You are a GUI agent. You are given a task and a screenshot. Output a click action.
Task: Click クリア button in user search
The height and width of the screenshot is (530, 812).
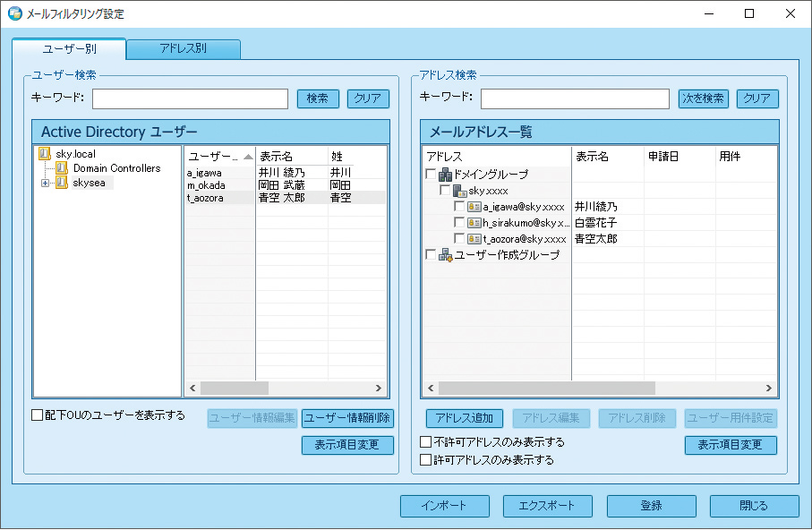[x=368, y=98]
